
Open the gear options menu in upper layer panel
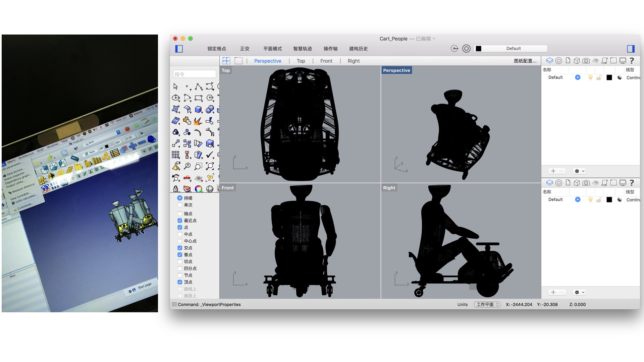579,171
